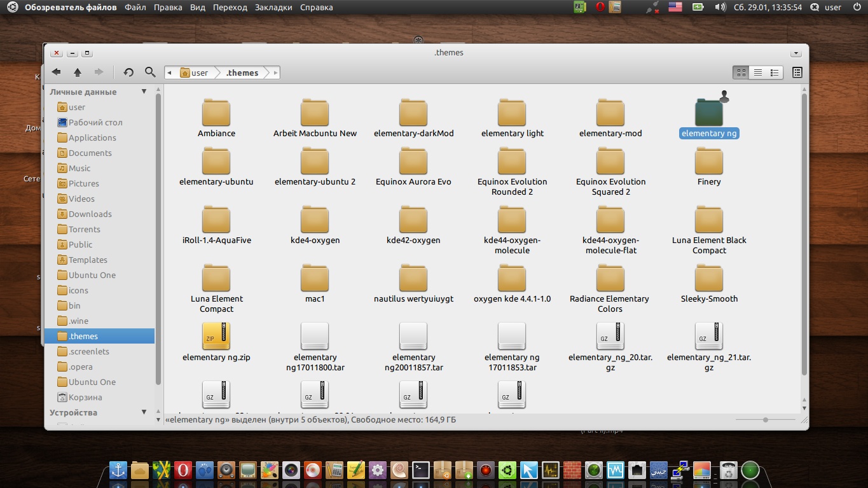Click the power button in the top panel
The height and width of the screenshot is (488, 868).
[x=856, y=7]
